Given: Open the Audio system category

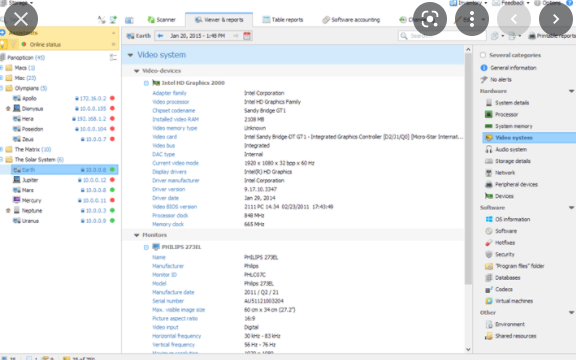Looking at the screenshot, I should point(506,149).
